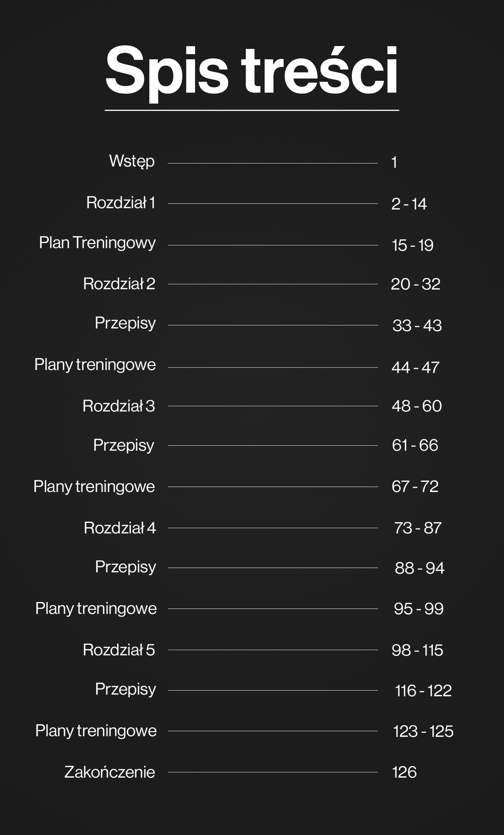
Task: Open the Rozdział 2 entry
Action: [x=119, y=284]
